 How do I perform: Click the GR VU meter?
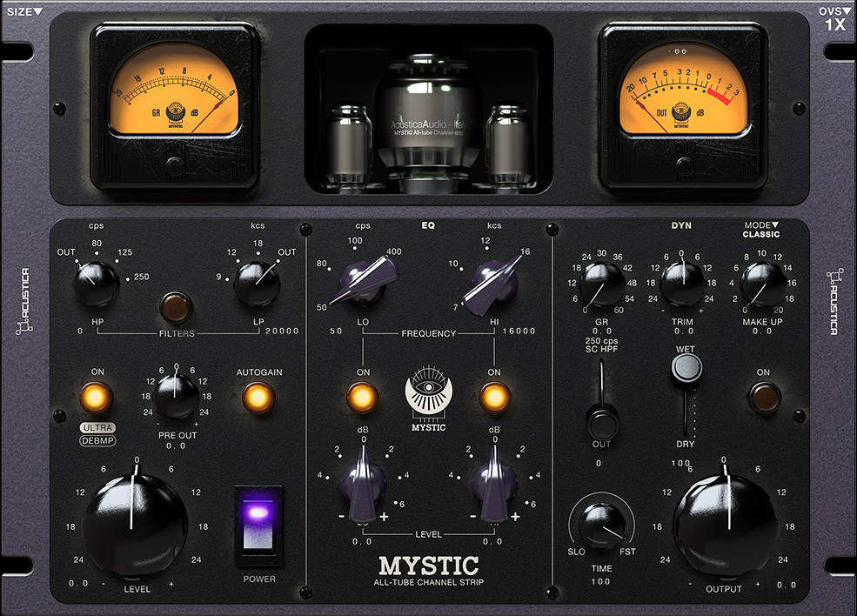coord(176,106)
